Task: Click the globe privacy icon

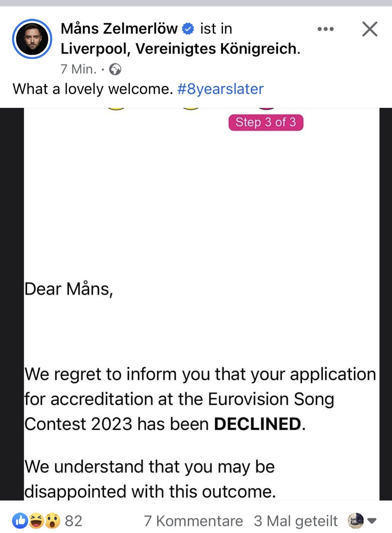Action: (x=116, y=69)
